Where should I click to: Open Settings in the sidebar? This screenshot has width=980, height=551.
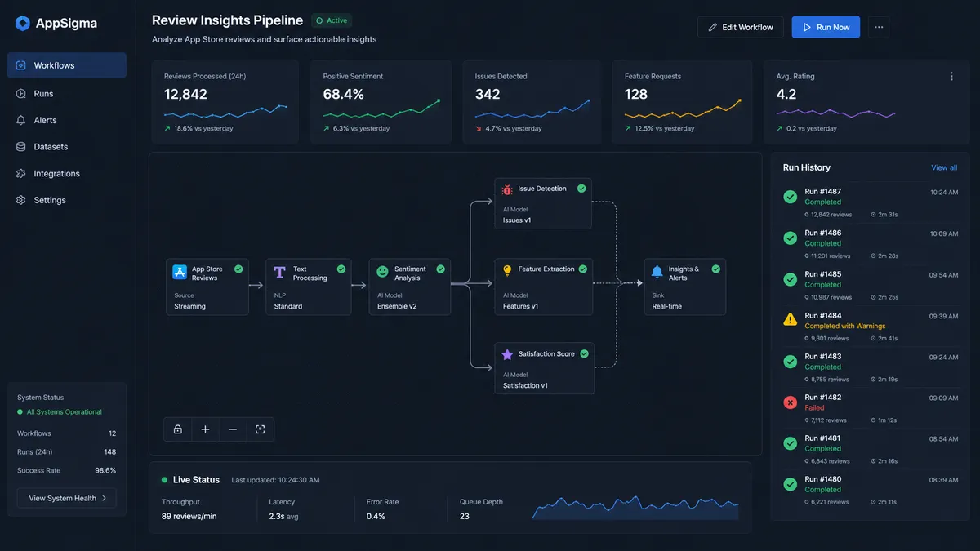coord(67,200)
